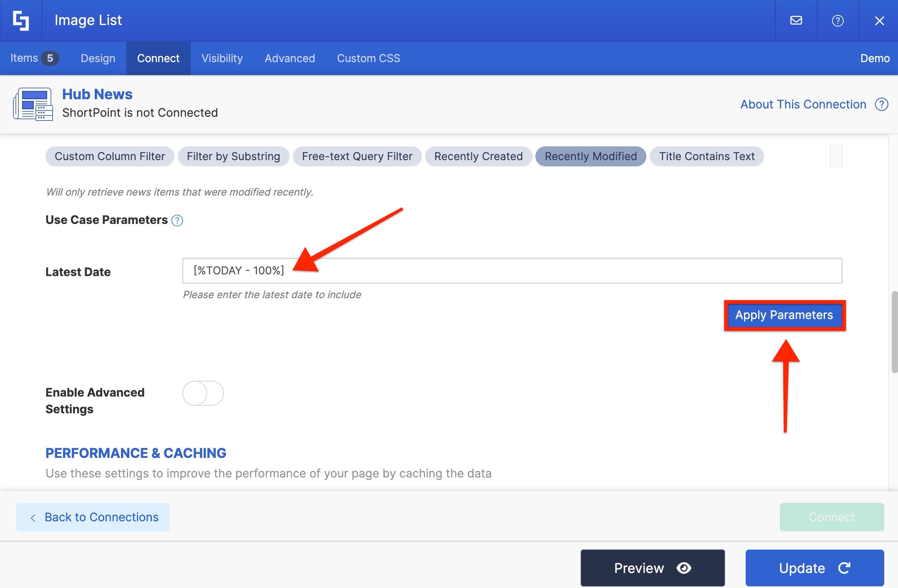The width and height of the screenshot is (898, 588).
Task: Open the About This Connection link
Action: pyautogui.click(x=803, y=104)
